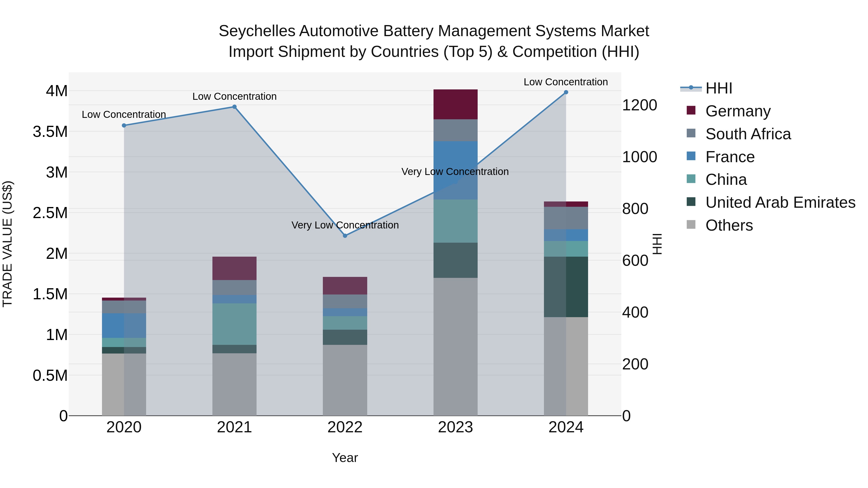Toggle the HHI line legend entry
868x488 pixels.
(706, 88)
